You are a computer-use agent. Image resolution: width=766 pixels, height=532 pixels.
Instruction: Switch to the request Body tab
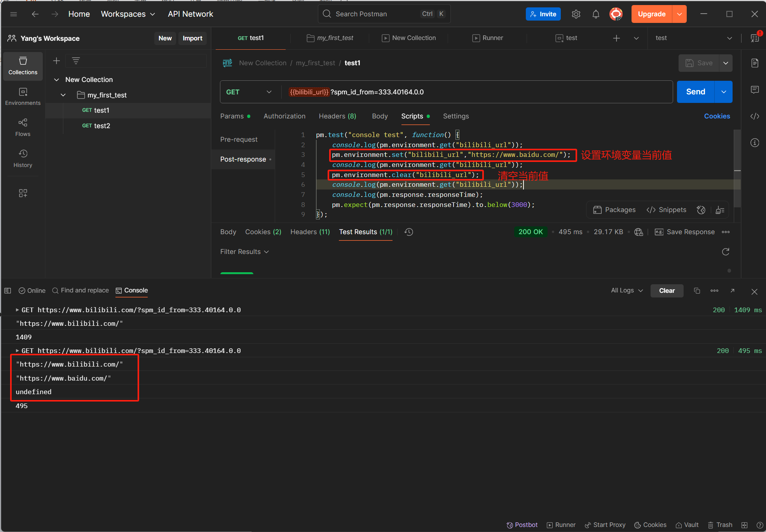tap(380, 116)
